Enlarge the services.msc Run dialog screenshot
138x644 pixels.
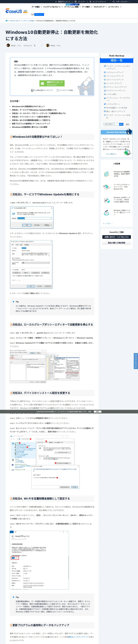[x=32, y=217]
